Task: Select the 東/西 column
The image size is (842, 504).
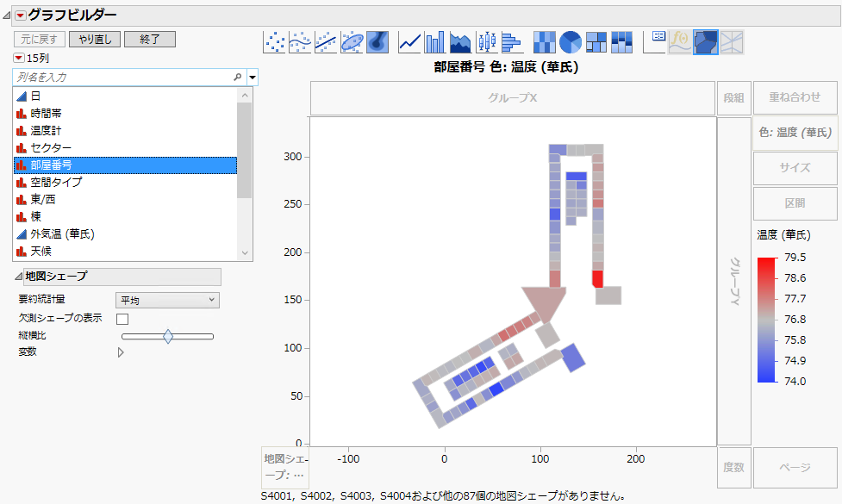Action: pos(125,199)
